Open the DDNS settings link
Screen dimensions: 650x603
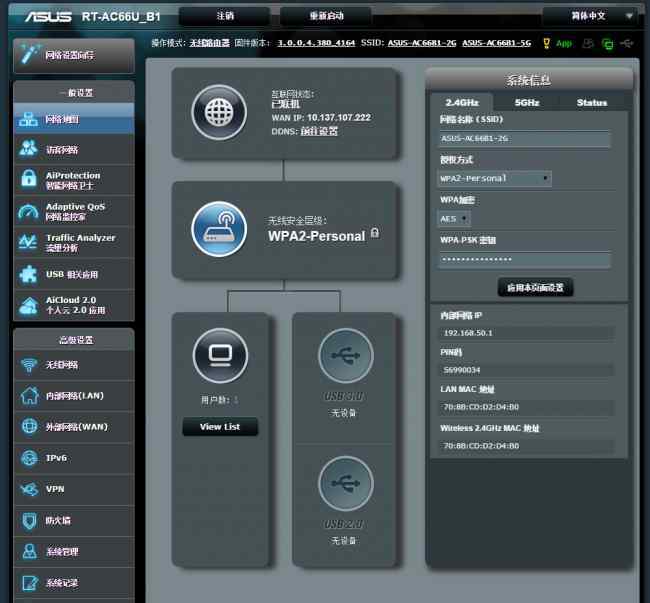(319, 131)
